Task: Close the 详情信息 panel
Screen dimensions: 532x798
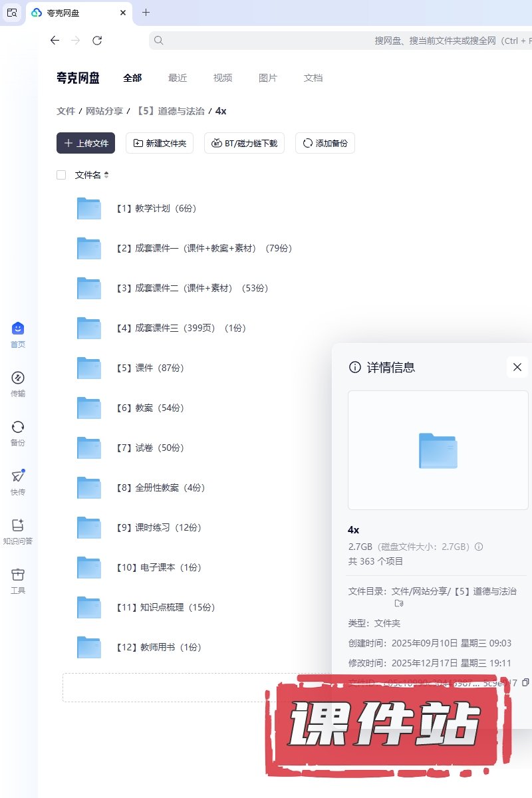Action: 517,367
